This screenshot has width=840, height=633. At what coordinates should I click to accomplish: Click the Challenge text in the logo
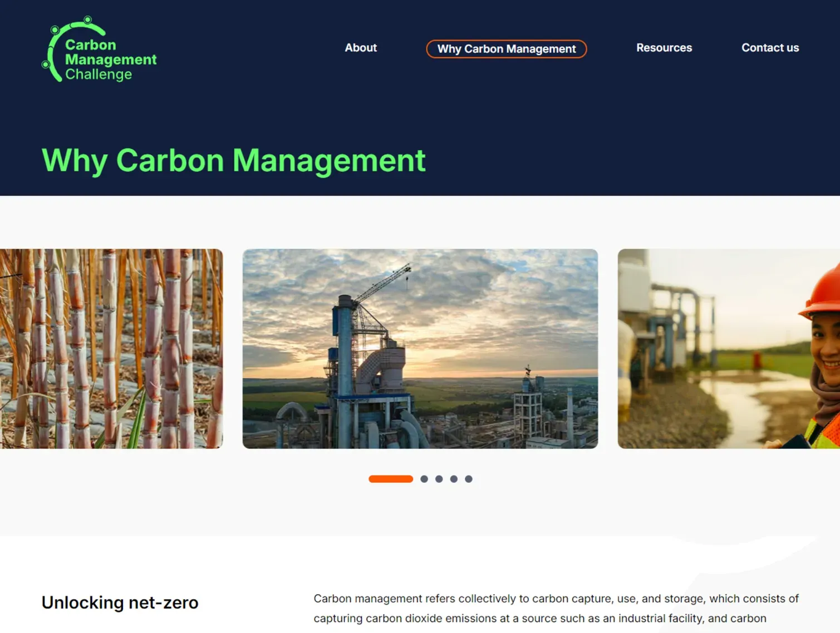(99, 73)
